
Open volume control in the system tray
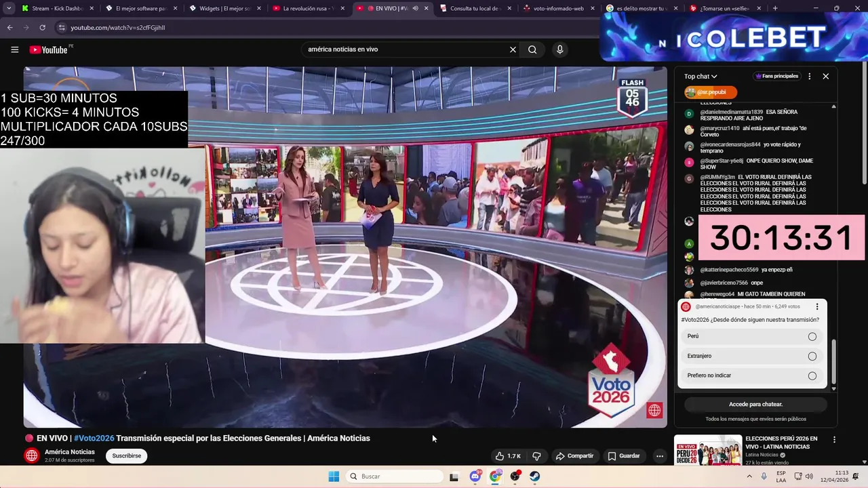(810, 476)
